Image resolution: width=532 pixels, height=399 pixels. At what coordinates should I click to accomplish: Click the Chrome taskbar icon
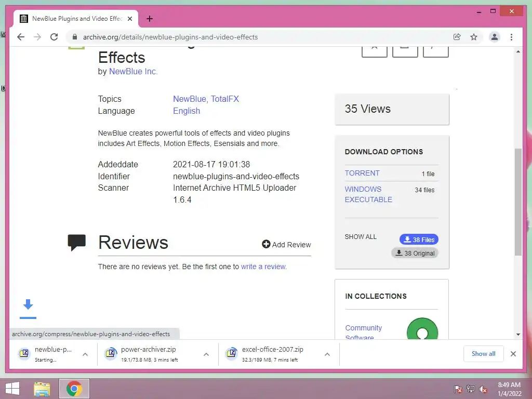click(74, 389)
